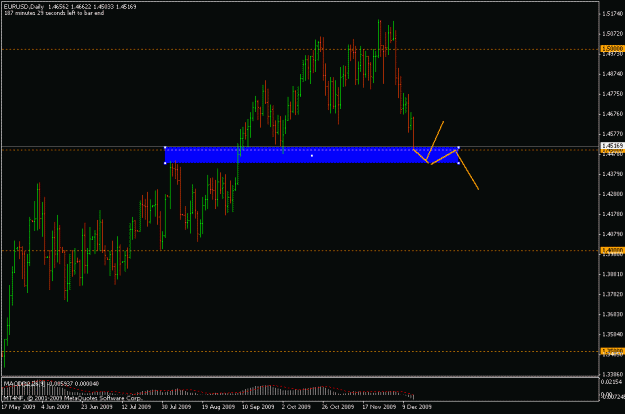Click the 17 May 2009 date label

18,407
